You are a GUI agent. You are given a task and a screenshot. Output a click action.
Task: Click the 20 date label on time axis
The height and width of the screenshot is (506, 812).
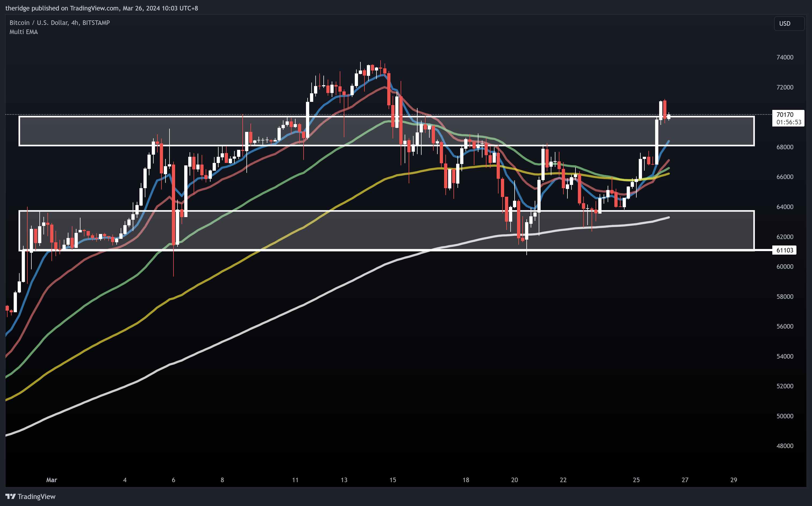(x=515, y=480)
